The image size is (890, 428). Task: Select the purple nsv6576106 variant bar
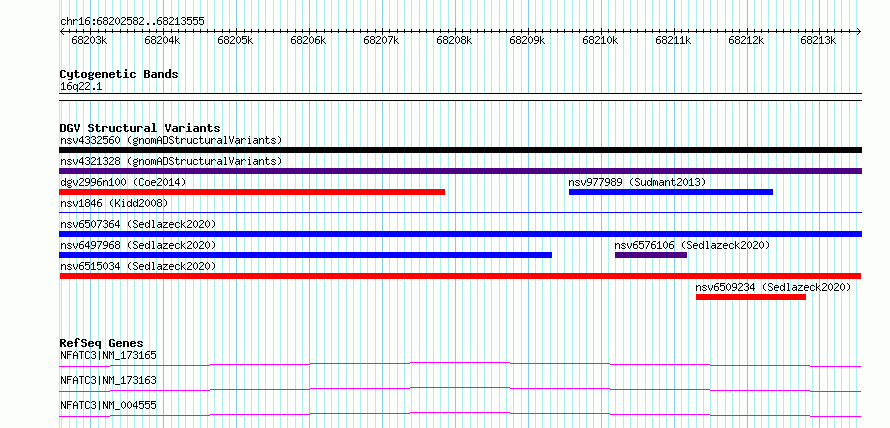(x=651, y=255)
